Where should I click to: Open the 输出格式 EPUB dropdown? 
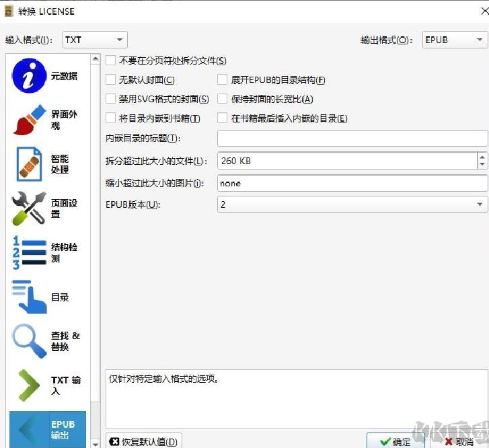tap(455, 40)
